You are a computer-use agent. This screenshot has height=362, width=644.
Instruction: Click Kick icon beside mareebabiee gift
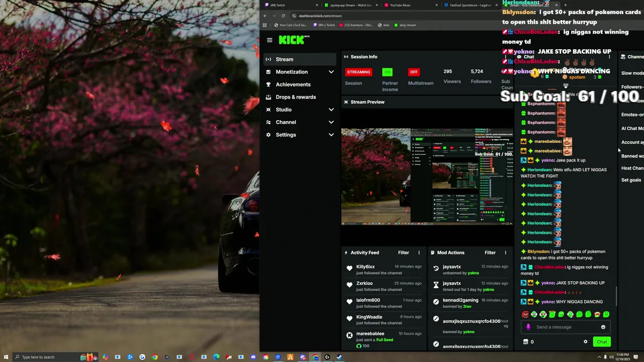point(350,335)
